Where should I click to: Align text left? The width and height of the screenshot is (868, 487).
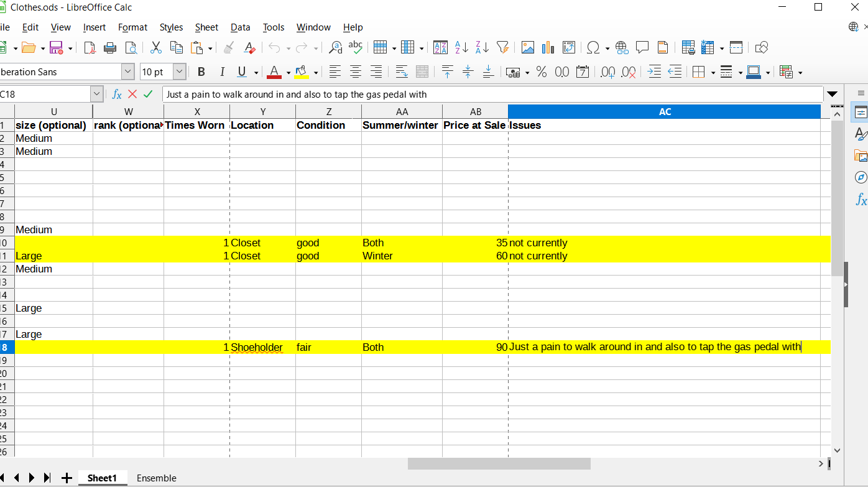335,72
